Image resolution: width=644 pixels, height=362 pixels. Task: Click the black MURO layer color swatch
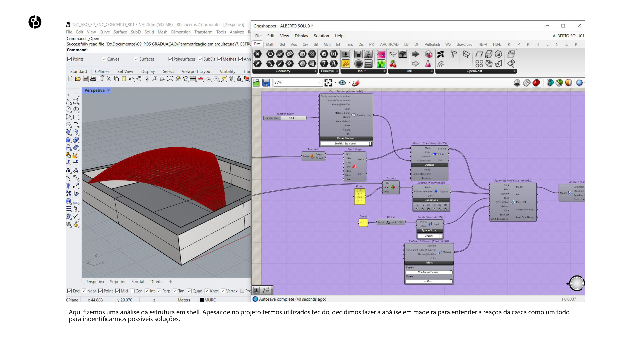[x=201, y=300]
